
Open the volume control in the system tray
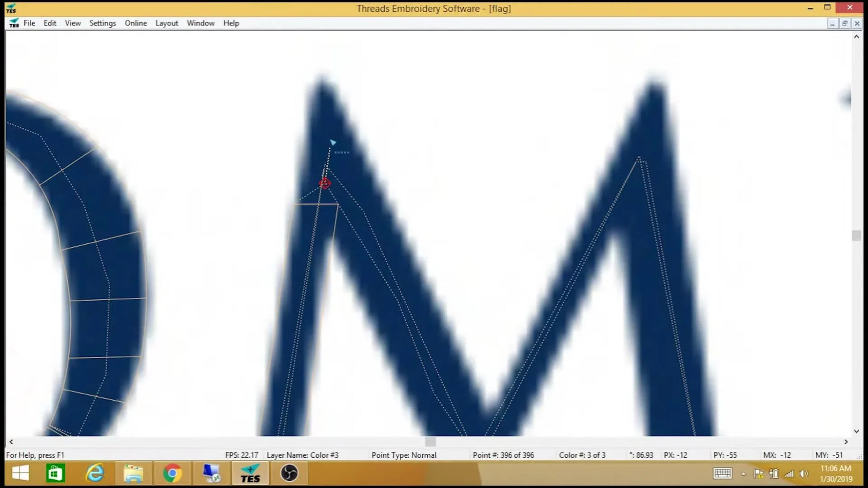pyautogui.click(x=804, y=473)
